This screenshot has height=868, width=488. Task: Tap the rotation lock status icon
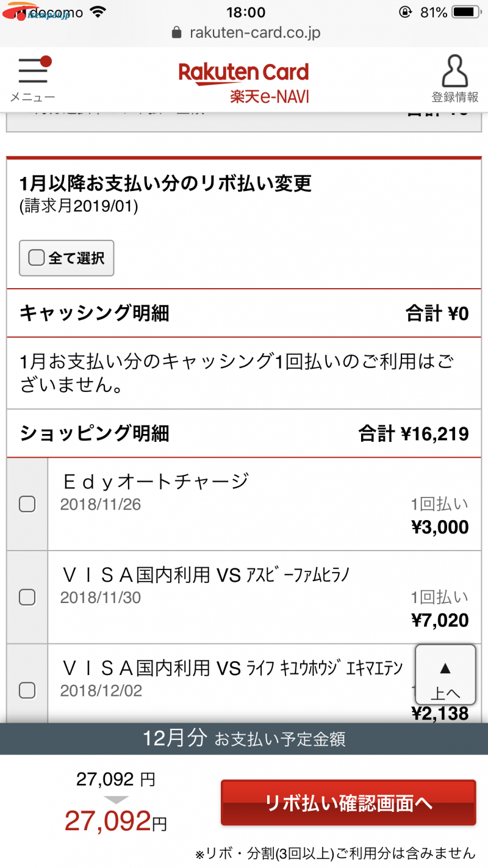tap(406, 12)
